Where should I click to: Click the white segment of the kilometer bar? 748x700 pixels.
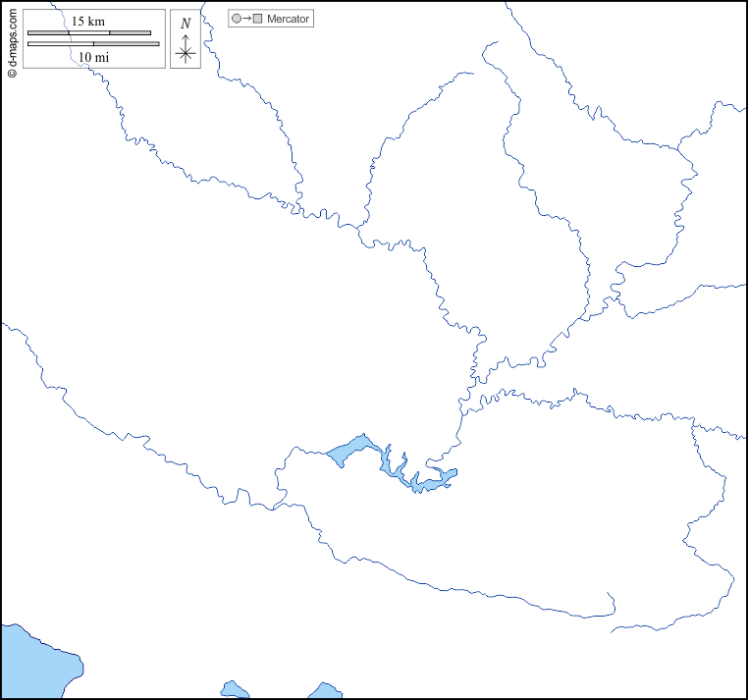tap(88, 32)
